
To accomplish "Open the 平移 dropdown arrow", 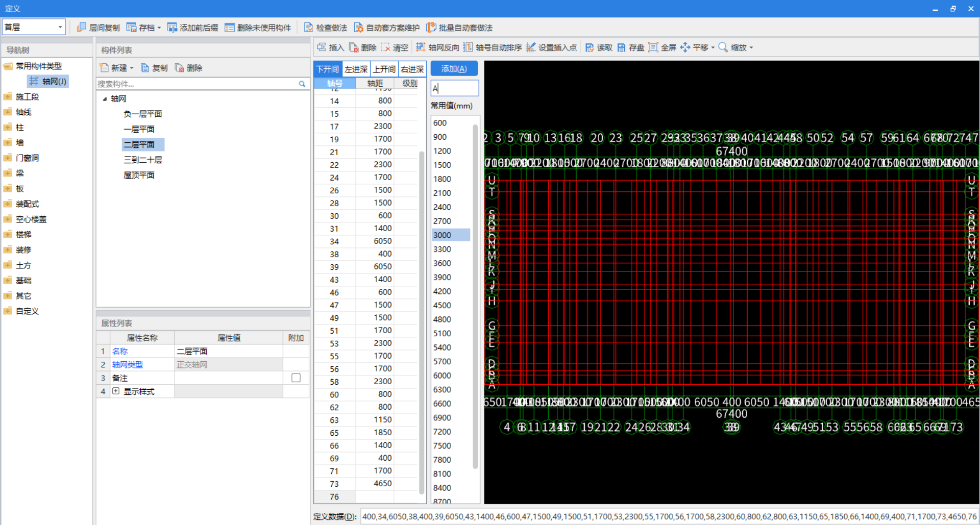I will tap(713, 47).
